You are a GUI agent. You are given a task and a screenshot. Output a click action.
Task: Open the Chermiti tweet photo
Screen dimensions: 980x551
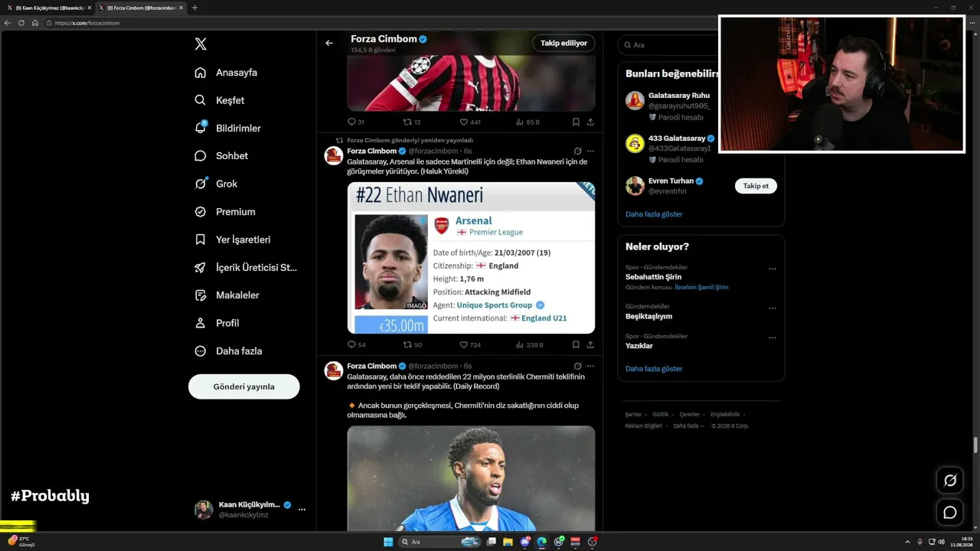[x=471, y=478]
